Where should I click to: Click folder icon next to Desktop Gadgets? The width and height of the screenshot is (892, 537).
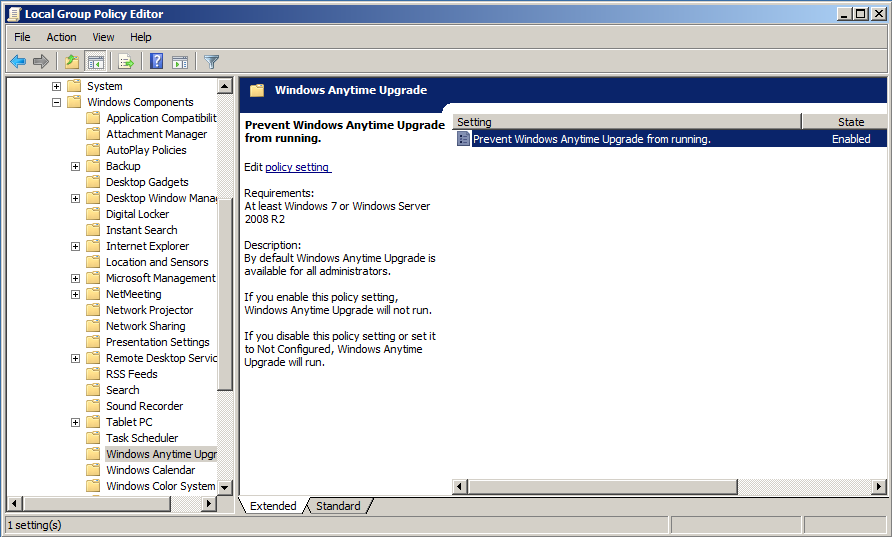point(93,182)
